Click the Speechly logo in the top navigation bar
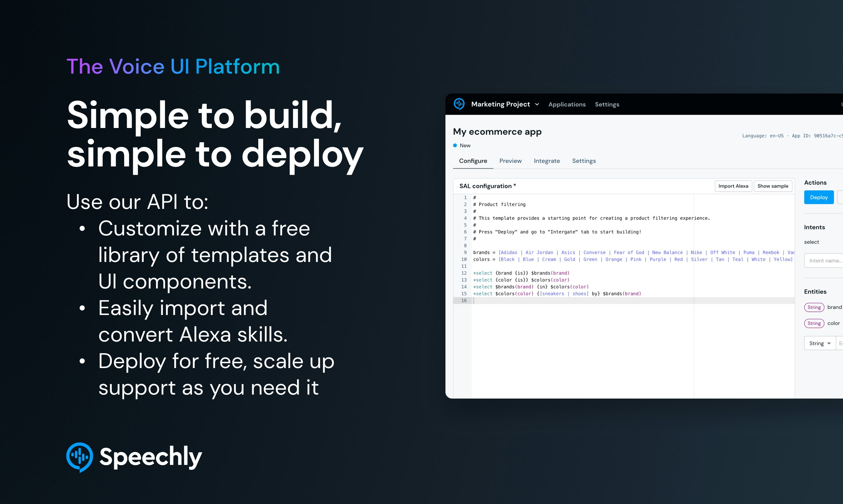This screenshot has width=843, height=504. [x=460, y=104]
